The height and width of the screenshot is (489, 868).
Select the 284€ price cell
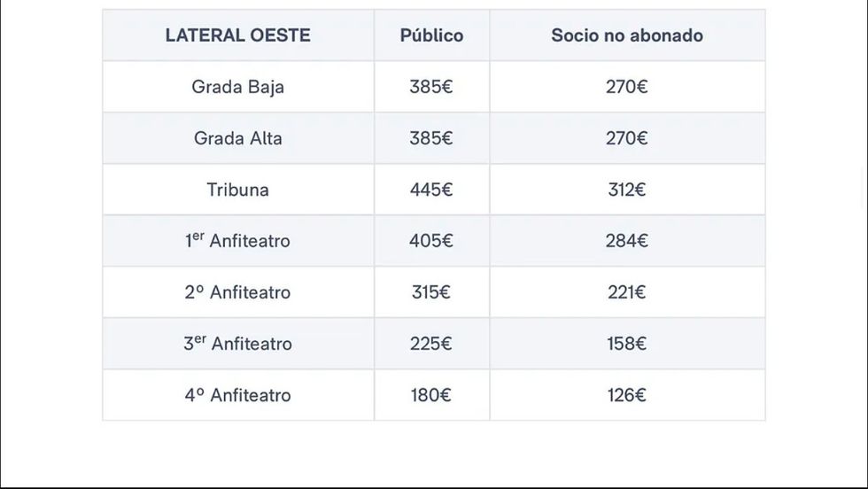627,241
